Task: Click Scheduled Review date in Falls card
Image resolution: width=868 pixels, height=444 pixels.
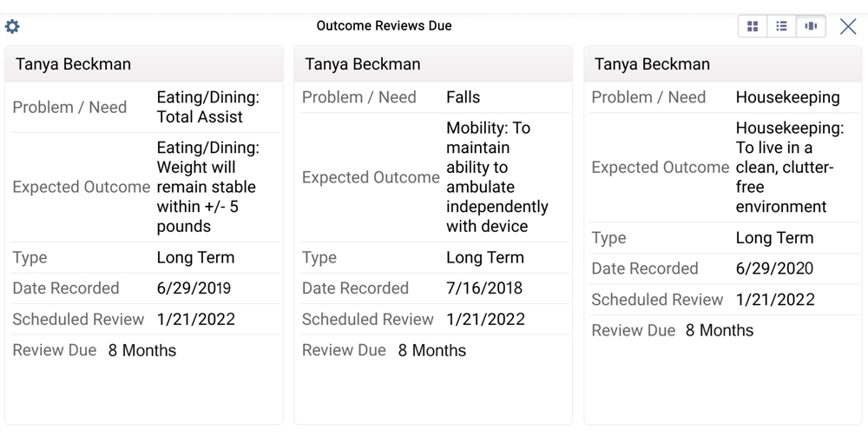Action: 485,319
